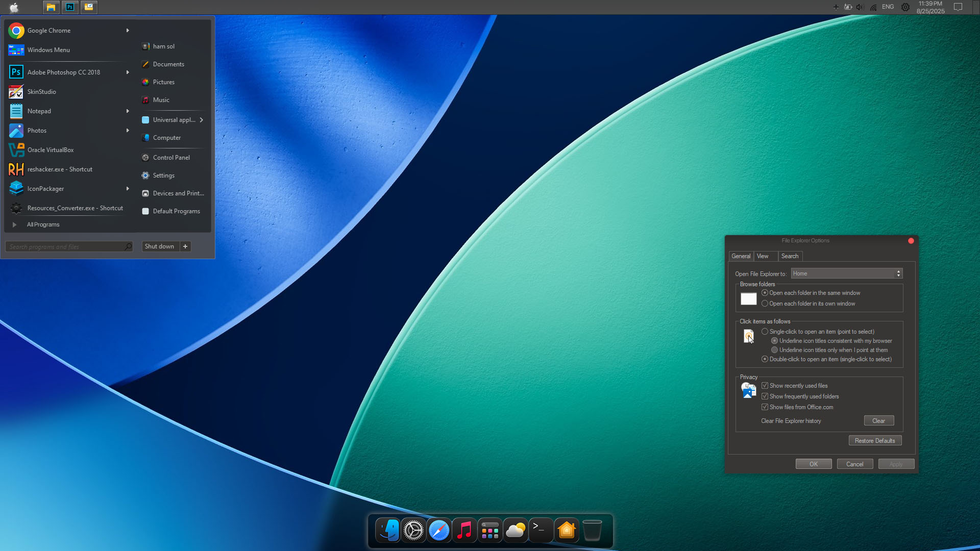This screenshot has width=980, height=551.
Task: Open the Finder icon in the dock
Action: 388,531
